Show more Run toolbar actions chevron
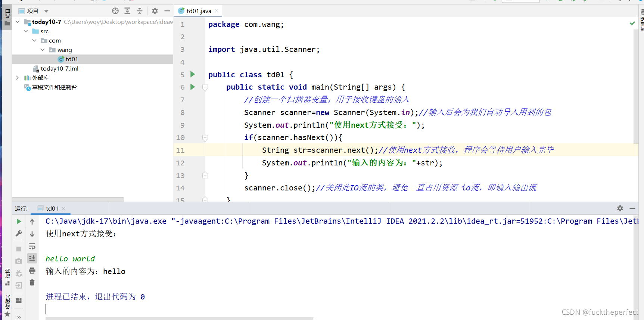 (19, 317)
